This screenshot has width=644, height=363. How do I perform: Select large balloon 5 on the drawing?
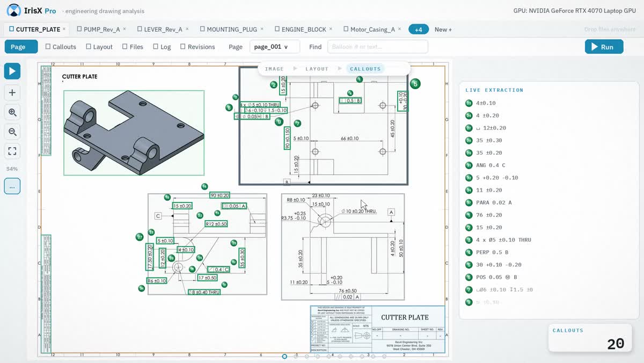(x=415, y=84)
